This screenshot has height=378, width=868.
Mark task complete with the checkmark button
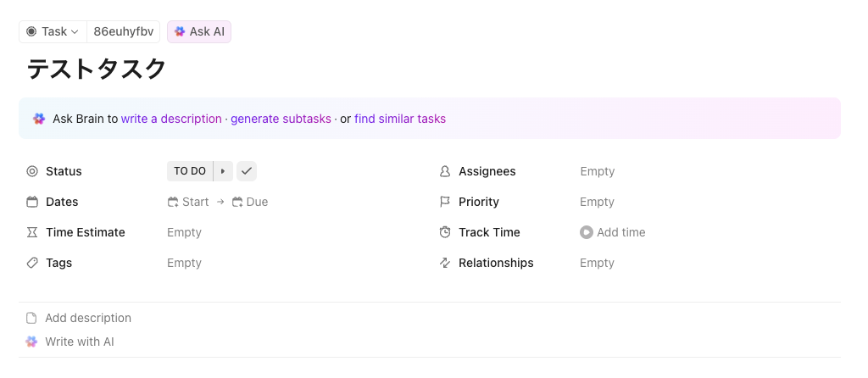pyautogui.click(x=247, y=171)
